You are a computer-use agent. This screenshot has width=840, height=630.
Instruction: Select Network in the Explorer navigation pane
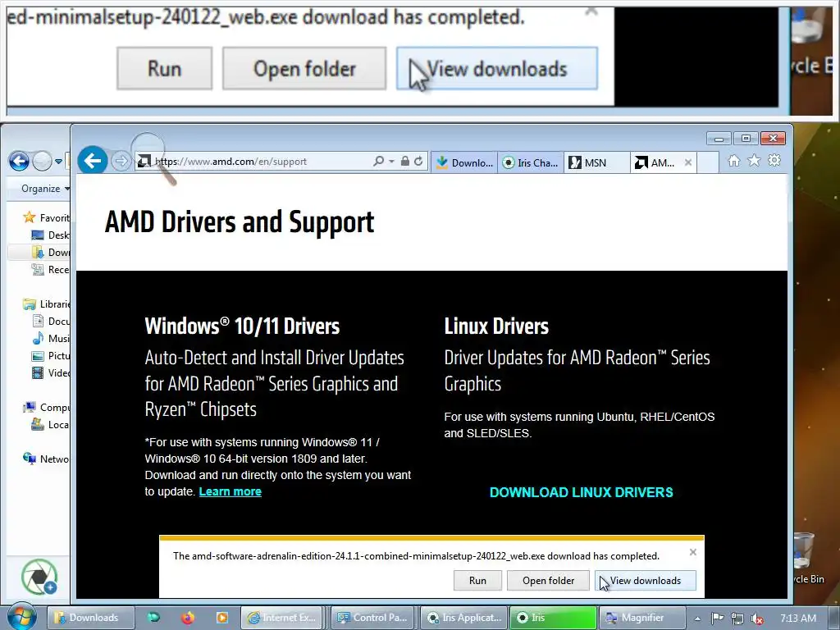pos(46,459)
